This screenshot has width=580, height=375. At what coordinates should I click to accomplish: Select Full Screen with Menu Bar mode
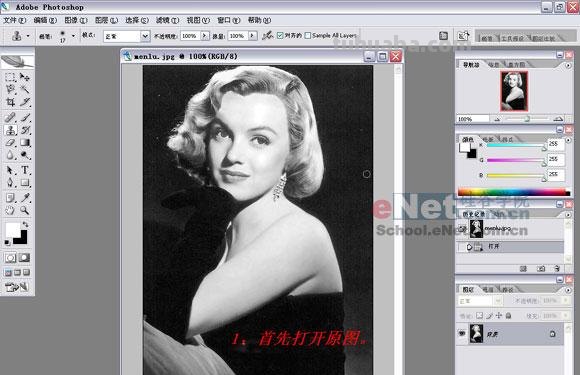pyautogui.click(x=17, y=273)
